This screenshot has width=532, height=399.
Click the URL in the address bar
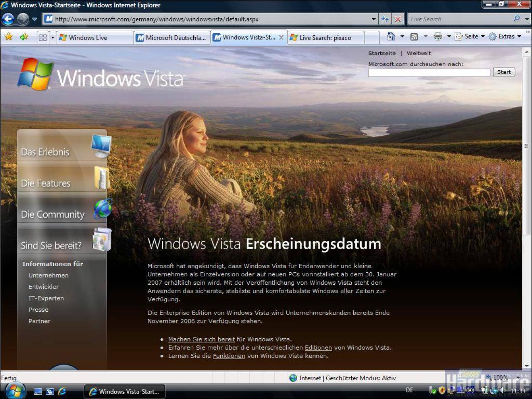click(x=157, y=19)
